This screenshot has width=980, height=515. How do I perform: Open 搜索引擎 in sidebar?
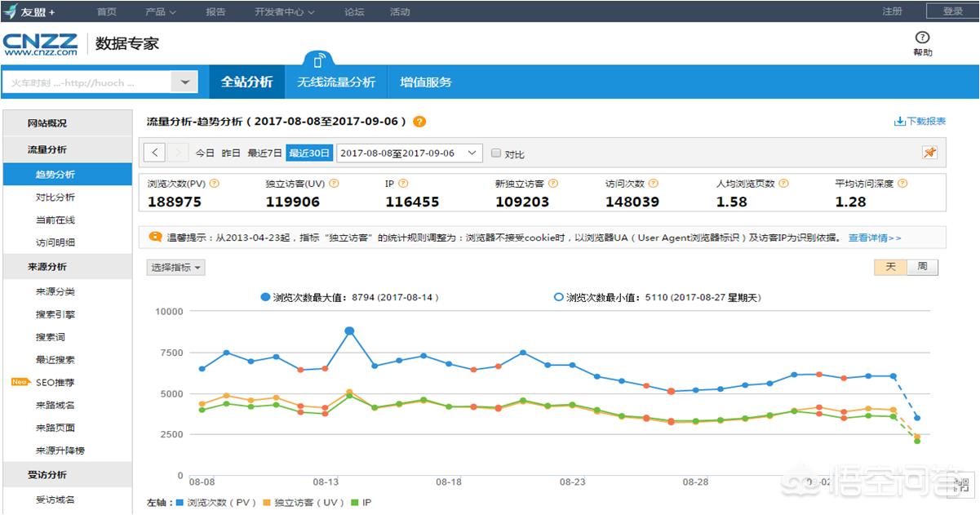[x=55, y=314]
